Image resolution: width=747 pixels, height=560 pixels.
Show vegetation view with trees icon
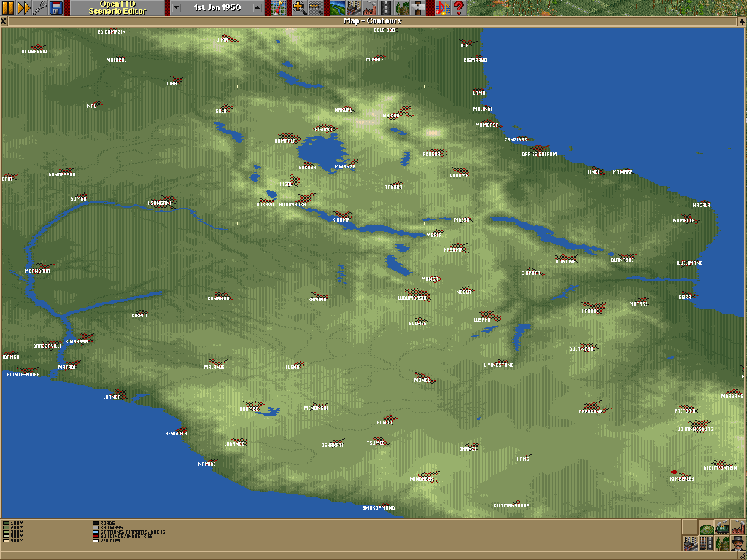[x=722, y=543]
